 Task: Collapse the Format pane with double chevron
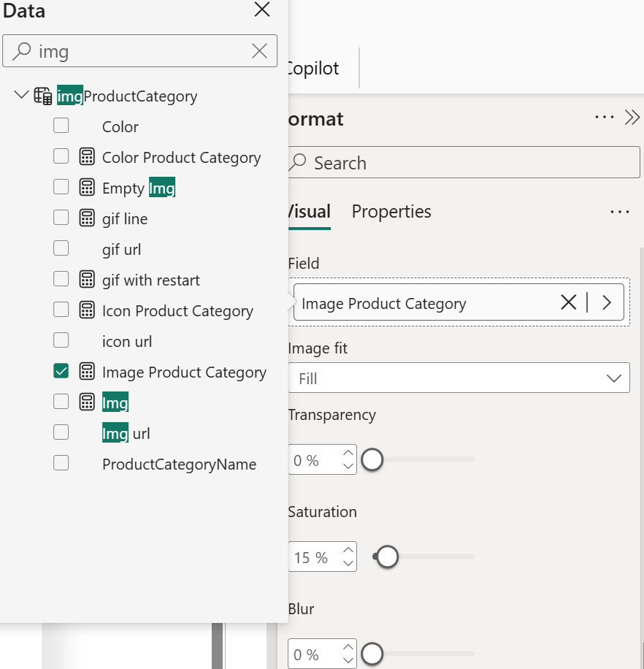click(632, 117)
